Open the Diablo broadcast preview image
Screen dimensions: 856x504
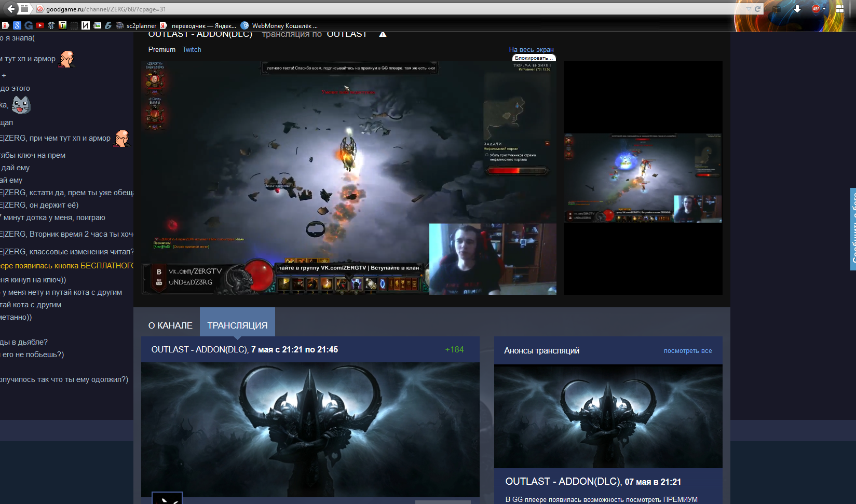310,430
